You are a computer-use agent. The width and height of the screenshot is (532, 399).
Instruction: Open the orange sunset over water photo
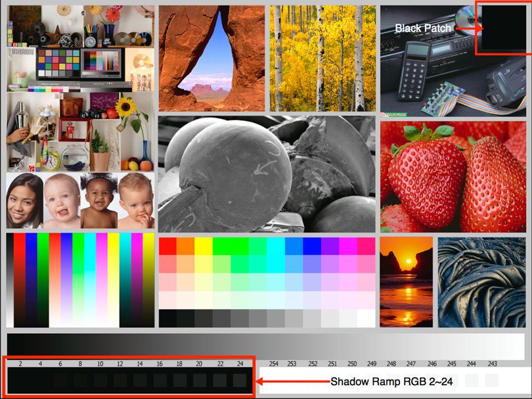pyautogui.click(x=406, y=282)
